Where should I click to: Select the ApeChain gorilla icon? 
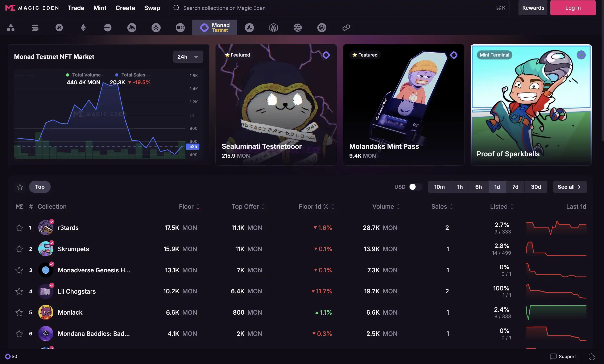point(132,28)
